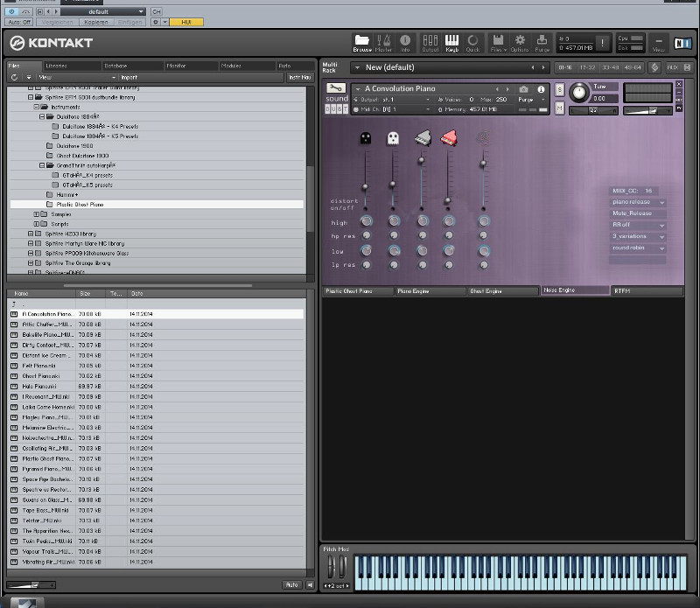Click the panic exclamation button
700x608 pixels.
point(602,43)
